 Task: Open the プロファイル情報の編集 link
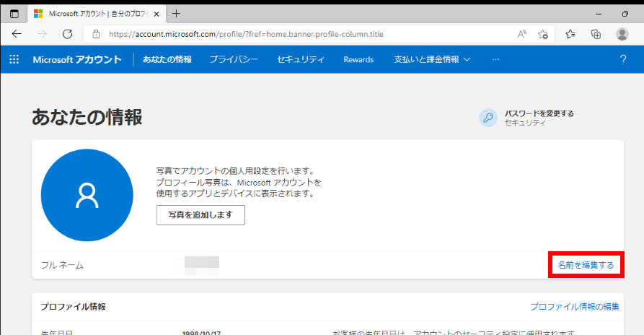click(575, 307)
